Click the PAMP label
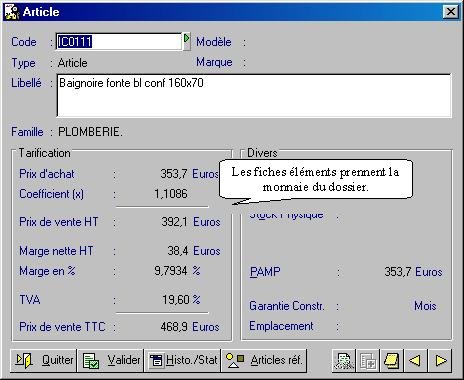 (265, 272)
